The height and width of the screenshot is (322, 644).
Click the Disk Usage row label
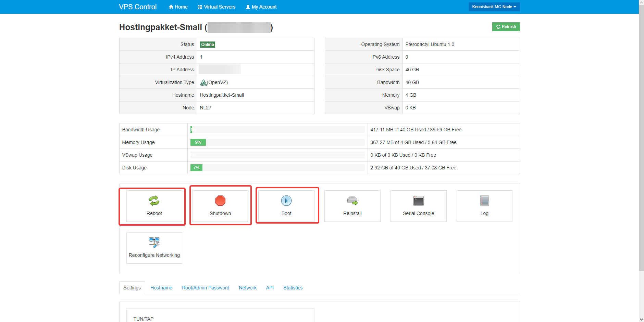point(134,168)
